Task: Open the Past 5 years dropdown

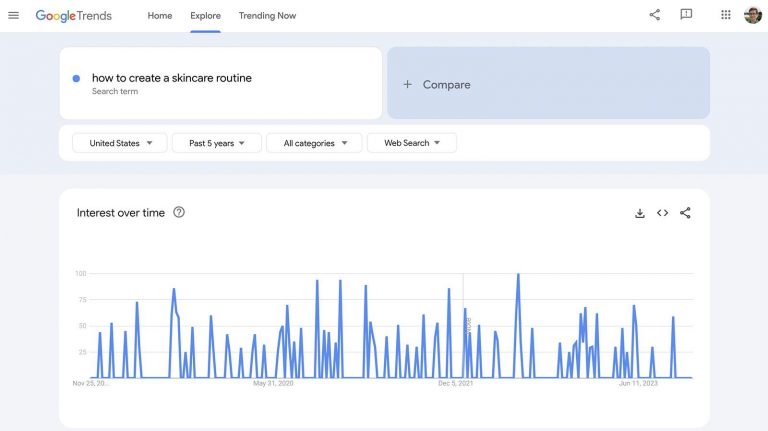Action: tap(217, 143)
